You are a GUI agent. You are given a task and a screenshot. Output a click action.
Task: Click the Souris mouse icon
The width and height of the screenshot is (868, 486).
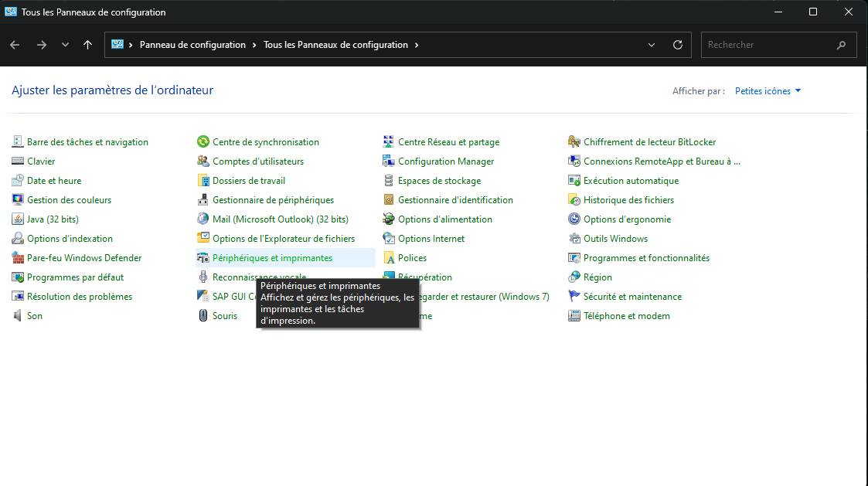pos(203,316)
